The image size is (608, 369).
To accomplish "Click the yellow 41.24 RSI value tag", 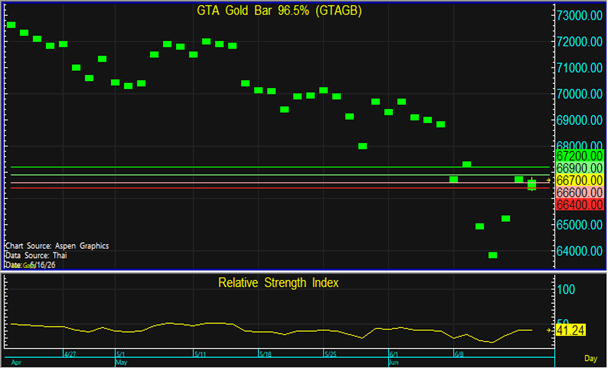I will point(570,330).
